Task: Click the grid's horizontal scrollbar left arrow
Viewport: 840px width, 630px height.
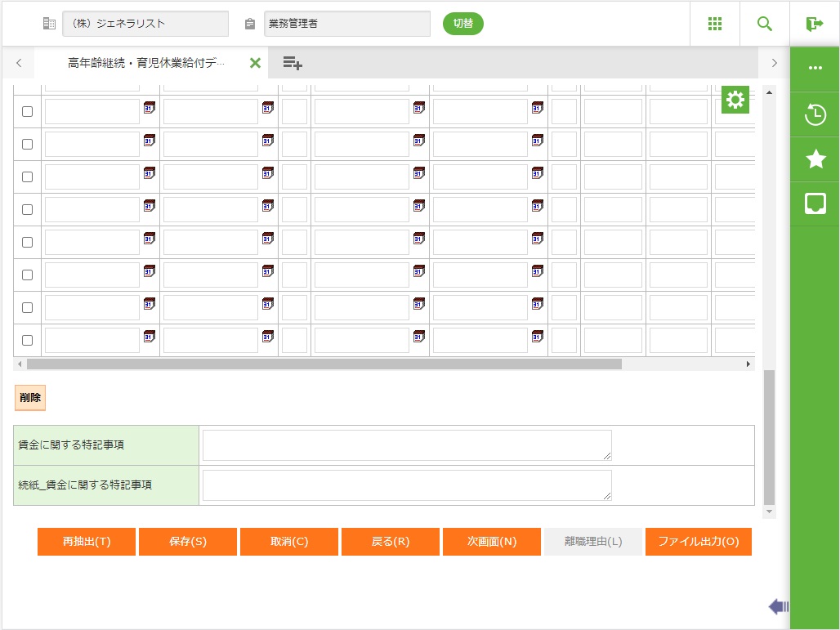Action: (20, 364)
